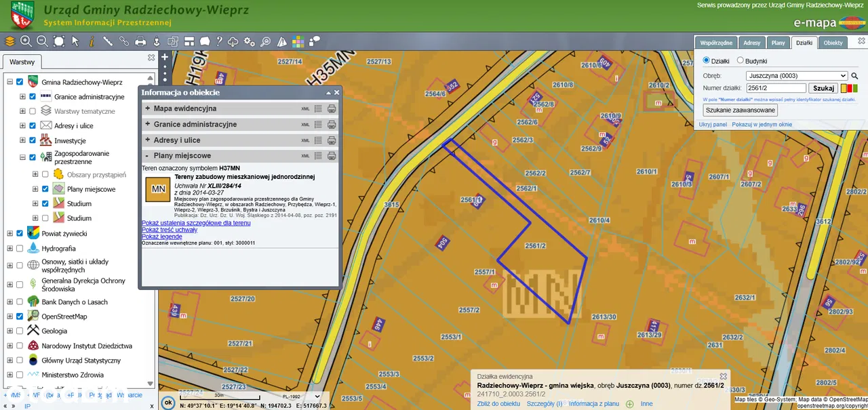Viewport: 868px width, 410px height.
Task: Select the Budynki radio button
Action: [741, 60]
